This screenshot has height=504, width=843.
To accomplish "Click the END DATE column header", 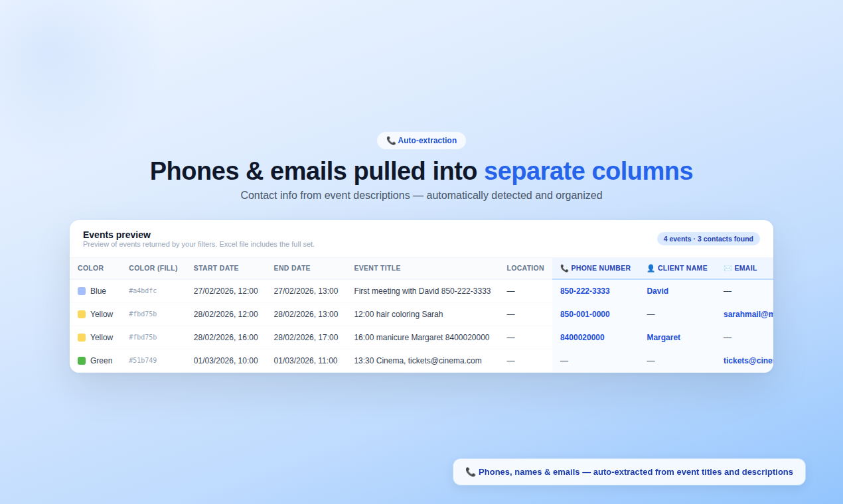I will (x=291, y=268).
